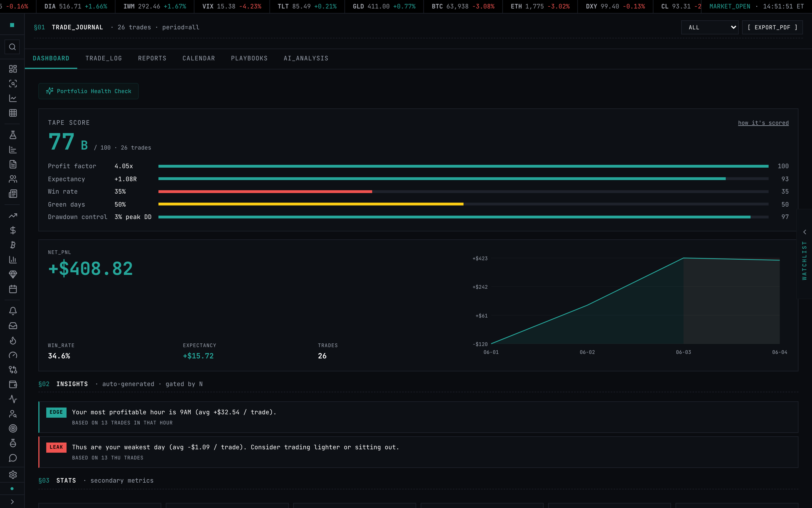Click the compare branches sidebar icon
The width and height of the screenshot is (812, 508).
[x=13, y=370]
